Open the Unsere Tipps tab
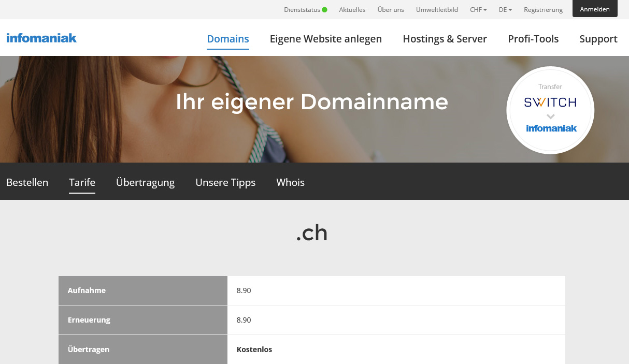The image size is (629, 364). pos(225,182)
